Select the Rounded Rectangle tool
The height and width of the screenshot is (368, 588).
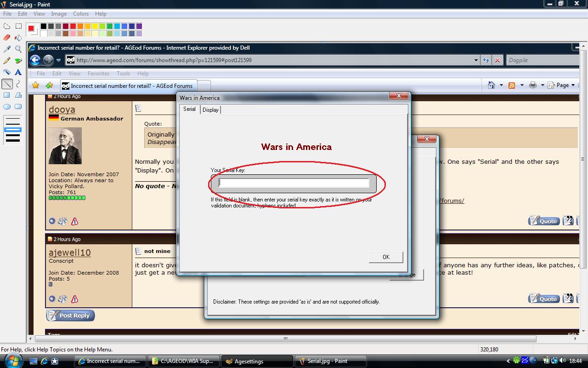(18, 107)
